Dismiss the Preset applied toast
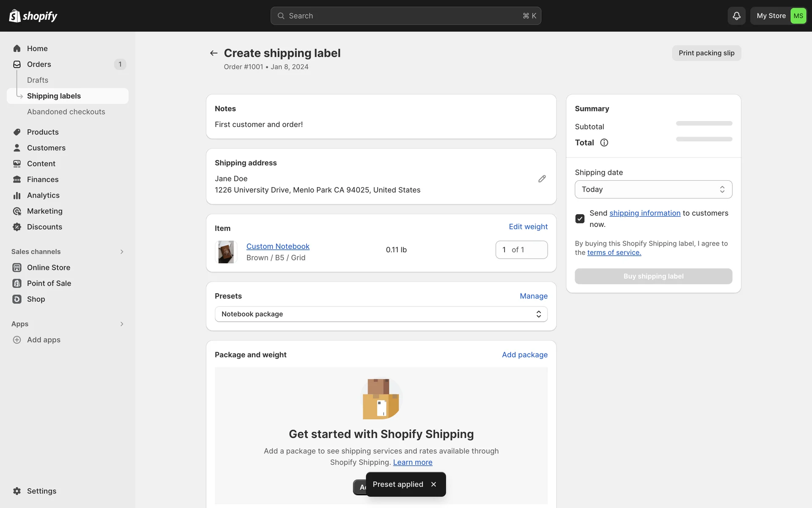Viewport: 812px width, 508px height. coord(433,484)
